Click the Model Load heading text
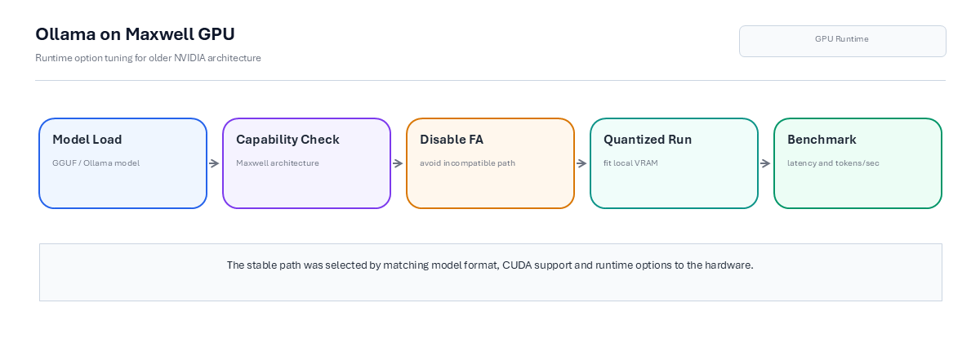980x343 pixels. pos(87,140)
